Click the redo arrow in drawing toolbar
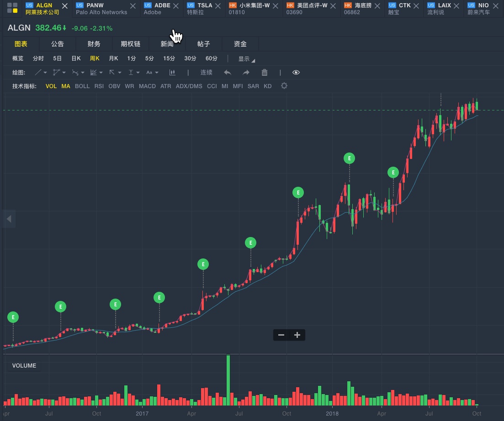504x421 pixels. click(x=246, y=73)
